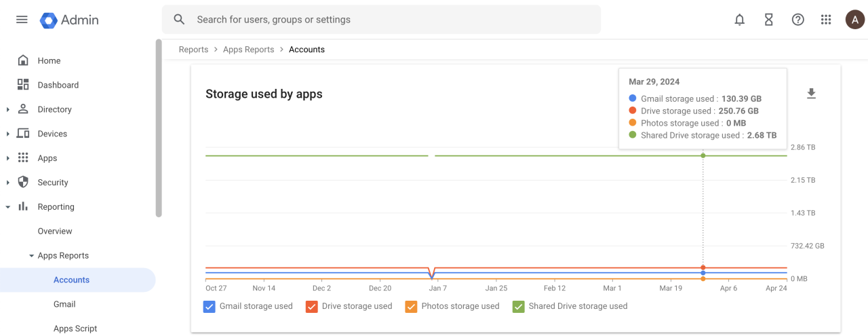Download the storage chart data
868x336 pixels.
coord(811,94)
